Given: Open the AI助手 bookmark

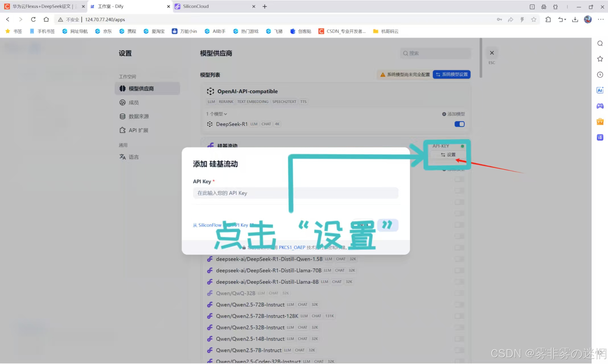Looking at the screenshot, I should point(215,31).
